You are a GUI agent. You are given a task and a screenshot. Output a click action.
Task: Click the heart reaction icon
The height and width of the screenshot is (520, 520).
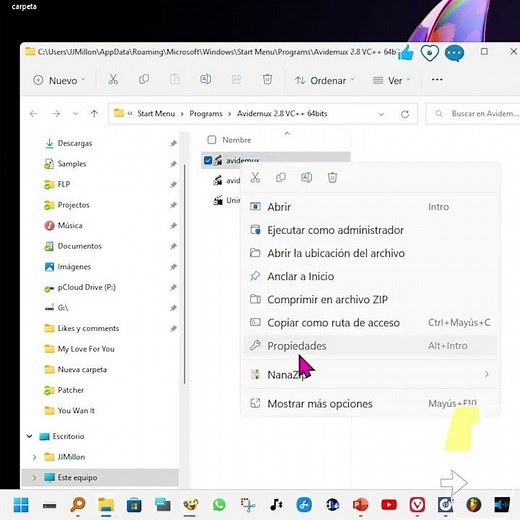coord(429,53)
